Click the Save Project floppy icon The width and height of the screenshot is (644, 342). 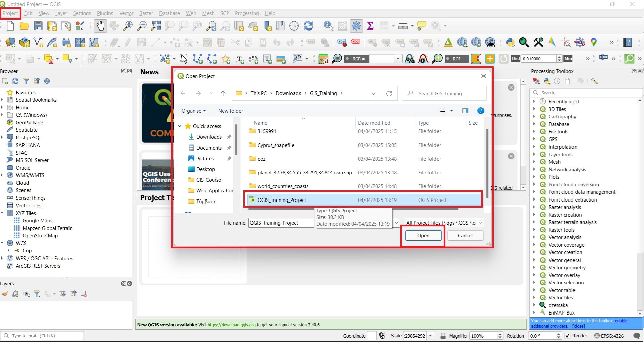(38, 26)
